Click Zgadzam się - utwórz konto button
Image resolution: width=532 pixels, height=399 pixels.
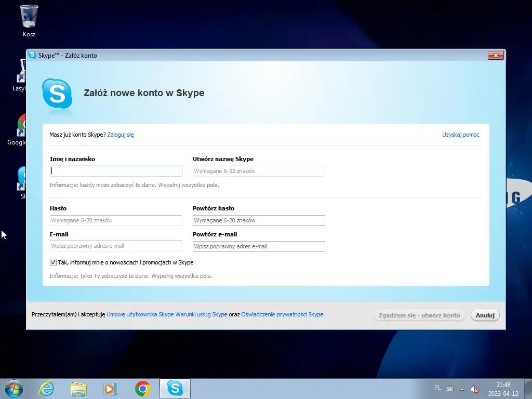click(x=419, y=315)
